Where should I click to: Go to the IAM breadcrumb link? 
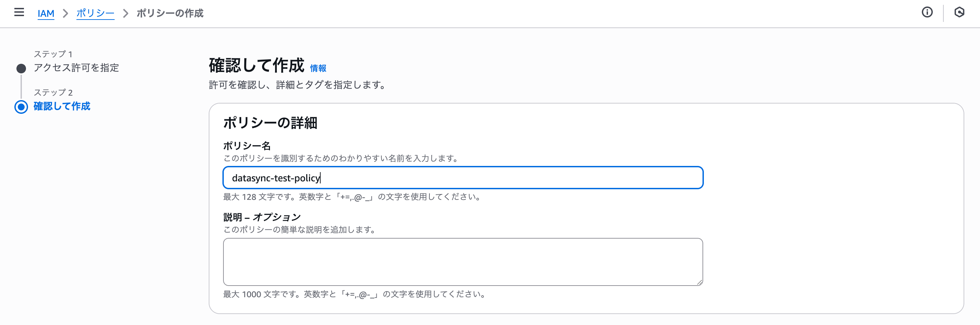tap(46, 13)
